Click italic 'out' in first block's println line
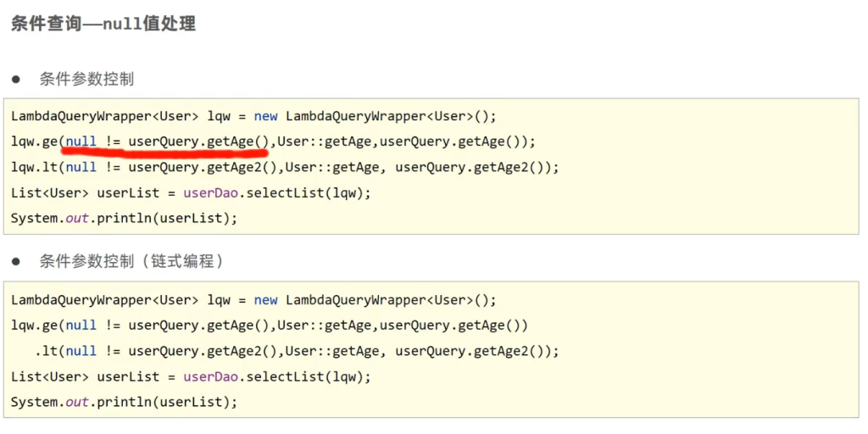 click(77, 218)
